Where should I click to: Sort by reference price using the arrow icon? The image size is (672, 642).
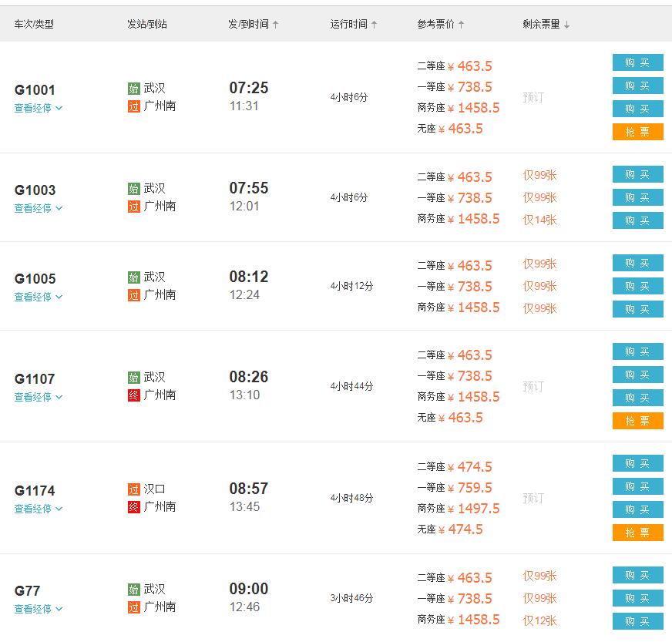(461, 25)
